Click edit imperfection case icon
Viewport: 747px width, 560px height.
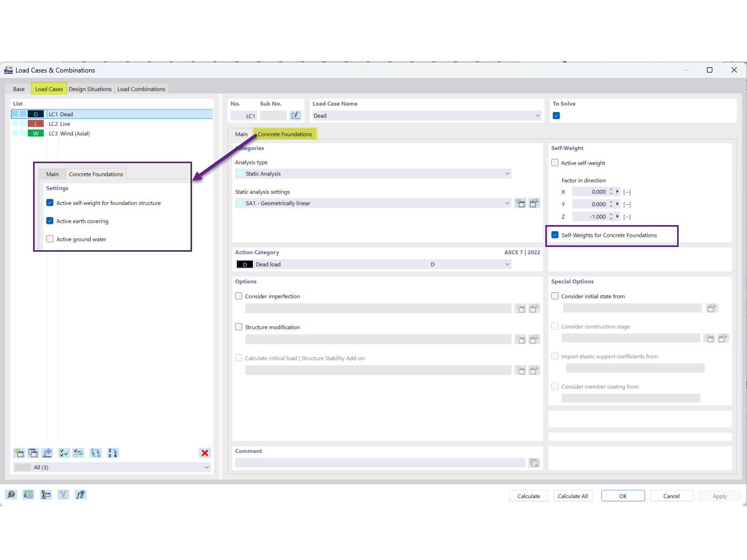click(x=534, y=308)
